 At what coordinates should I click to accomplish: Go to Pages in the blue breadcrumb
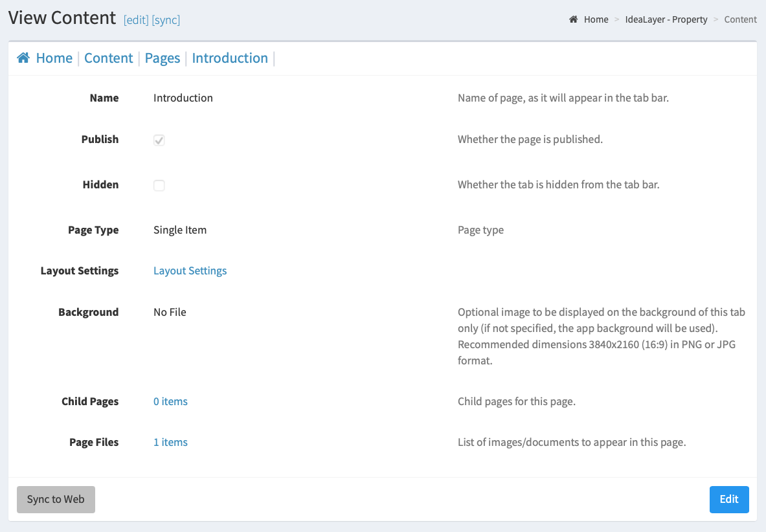(163, 58)
